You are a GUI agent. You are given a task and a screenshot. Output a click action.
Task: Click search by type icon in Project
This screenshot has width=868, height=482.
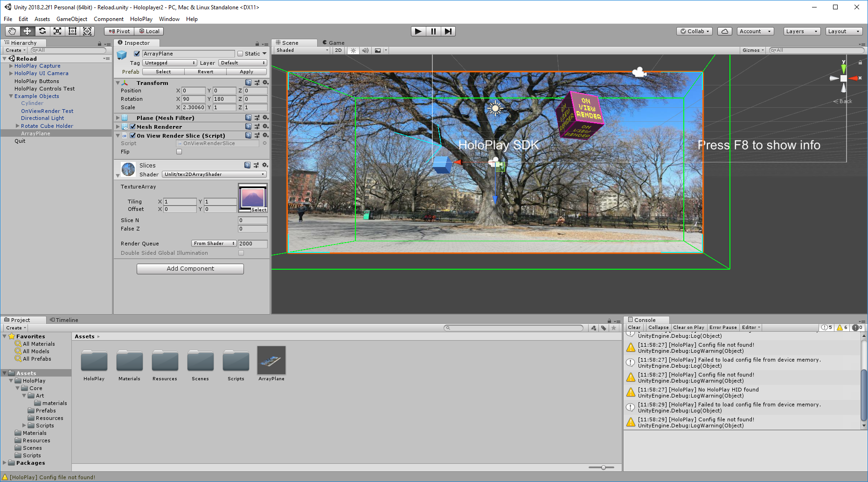click(593, 328)
